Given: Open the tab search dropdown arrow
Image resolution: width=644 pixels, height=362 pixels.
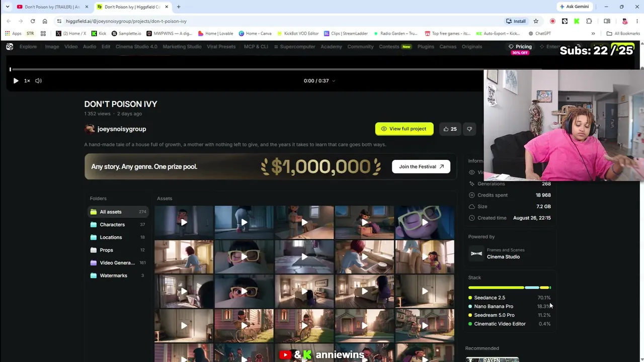Looking at the screenshot, I should tap(7, 7).
